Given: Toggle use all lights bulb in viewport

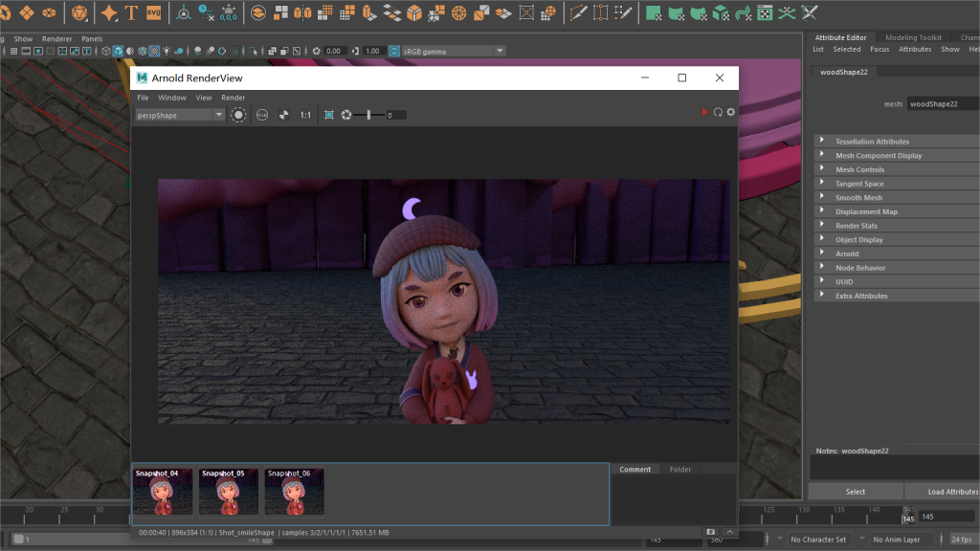Looking at the screenshot, I should pos(167,52).
